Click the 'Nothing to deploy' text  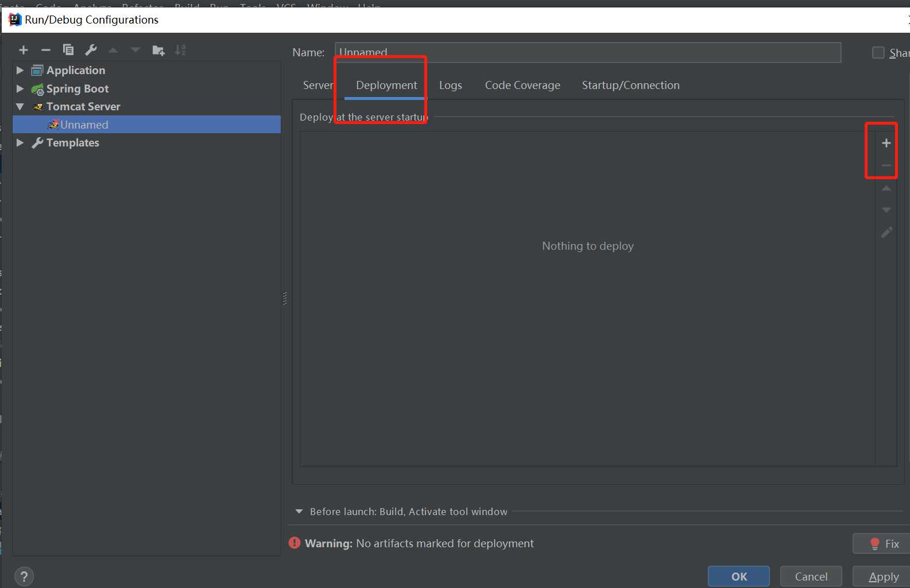(x=588, y=246)
